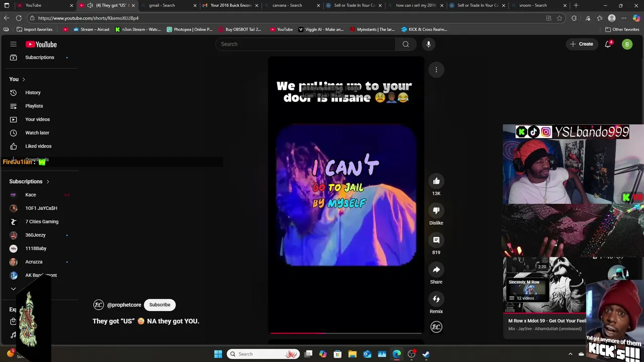Pause the Short by clicking the video
This screenshot has height=362, width=644.
346,195
